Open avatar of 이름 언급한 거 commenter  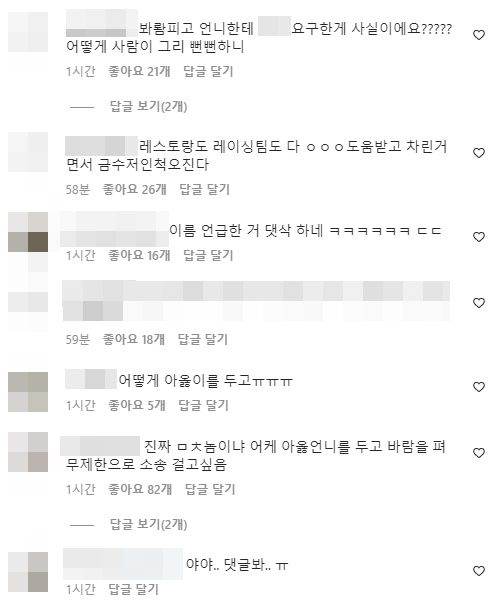coord(28,232)
